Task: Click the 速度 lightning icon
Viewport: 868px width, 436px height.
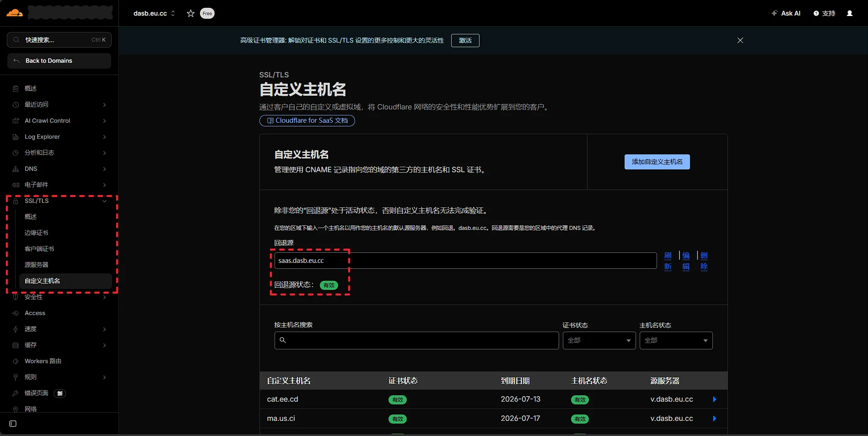Action: 16,329
